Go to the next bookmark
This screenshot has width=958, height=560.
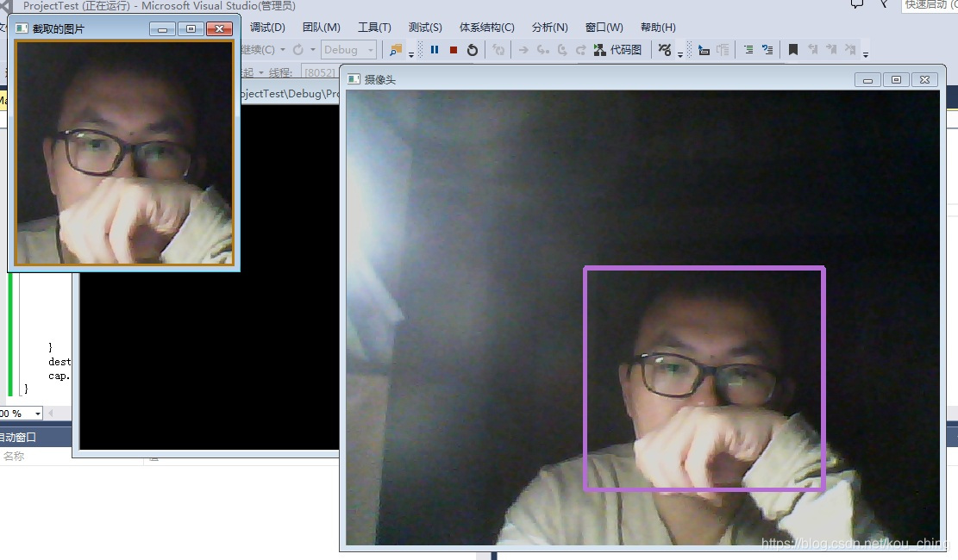point(831,50)
